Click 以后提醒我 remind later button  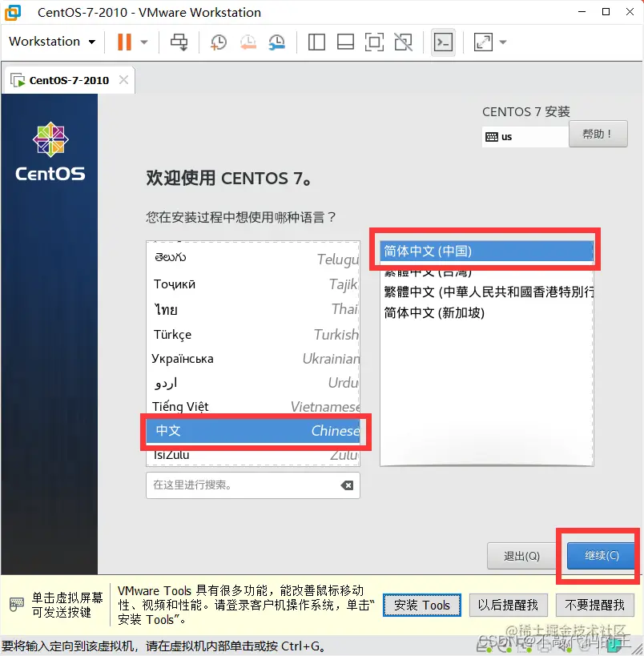point(508,605)
